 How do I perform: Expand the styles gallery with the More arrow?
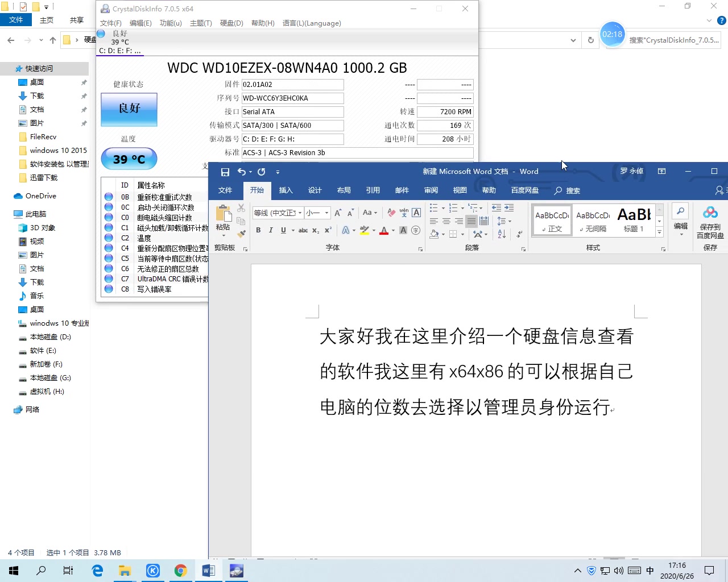(660, 232)
